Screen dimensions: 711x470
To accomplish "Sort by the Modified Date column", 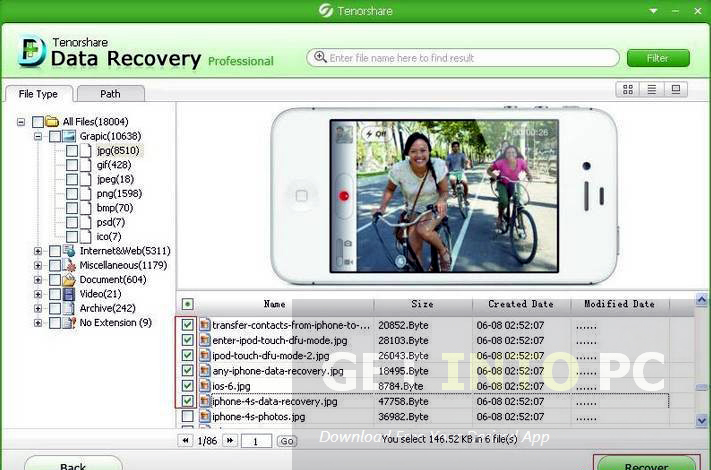I will pyautogui.click(x=619, y=304).
